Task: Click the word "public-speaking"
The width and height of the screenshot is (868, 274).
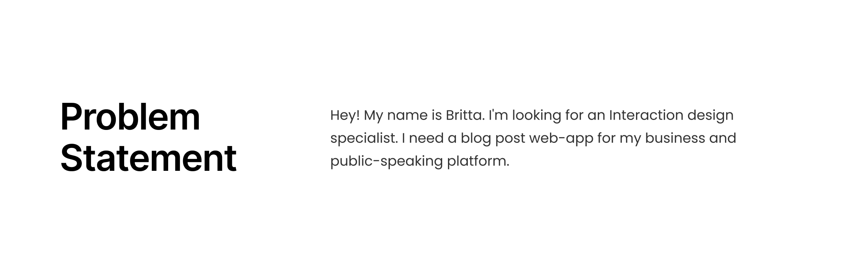Action: click(x=386, y=161)
